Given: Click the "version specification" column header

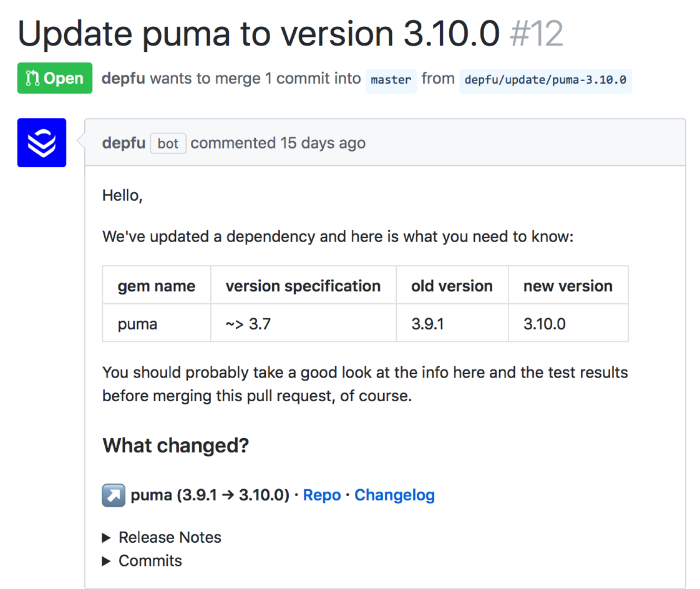Looking at the screenshot, I should pyautogui.click(x=303, y=286).
